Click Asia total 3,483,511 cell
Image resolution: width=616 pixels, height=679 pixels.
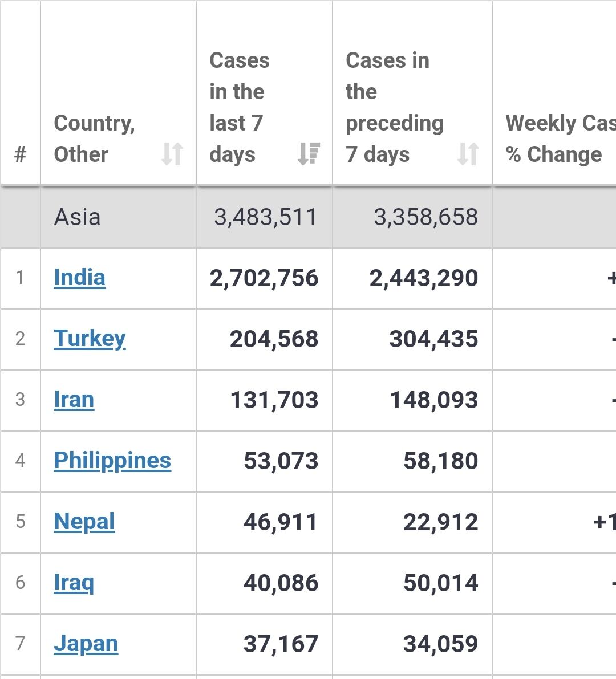[265, 217]
